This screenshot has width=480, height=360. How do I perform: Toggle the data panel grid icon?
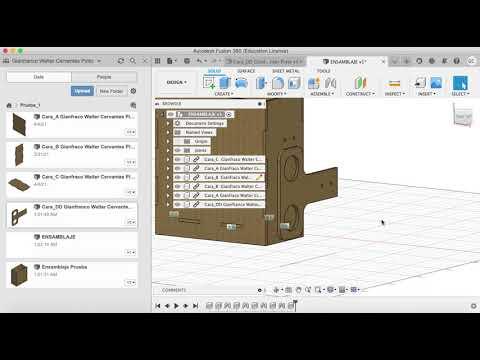(x=157, y=61)
